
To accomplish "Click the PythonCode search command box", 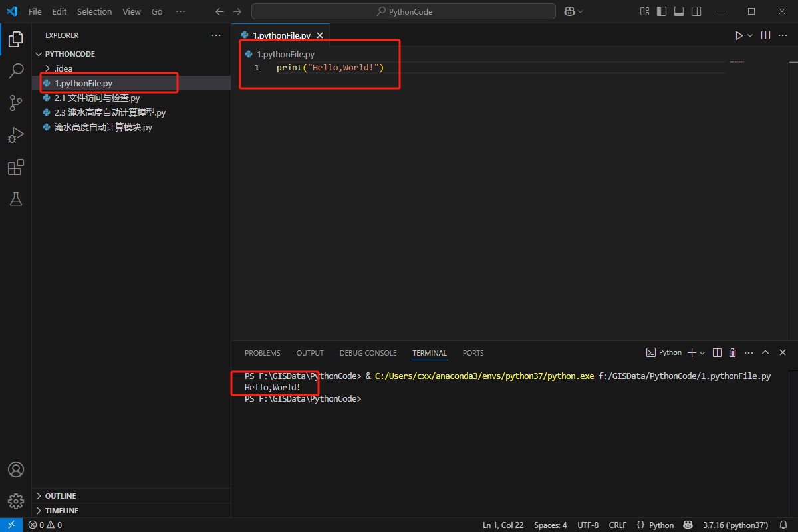I will [404, 11].
